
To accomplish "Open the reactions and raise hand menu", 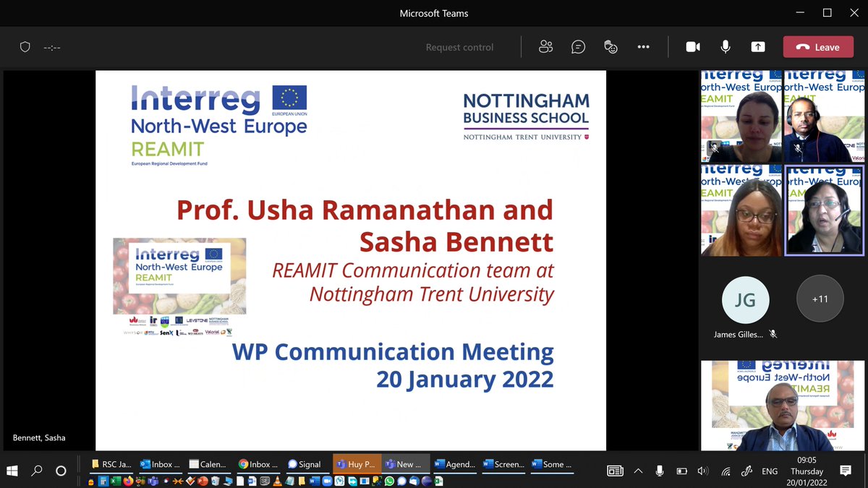I will tap(610, 47).
